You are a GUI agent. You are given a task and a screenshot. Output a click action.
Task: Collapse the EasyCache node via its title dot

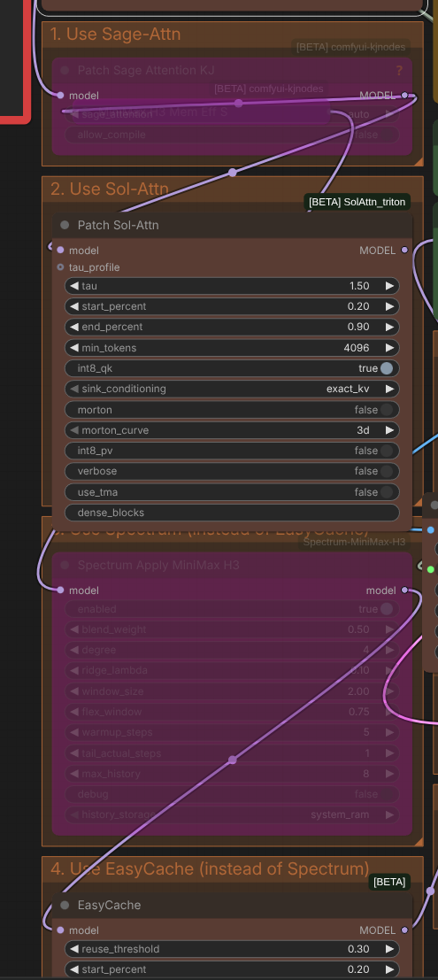[x=65, y=905]
